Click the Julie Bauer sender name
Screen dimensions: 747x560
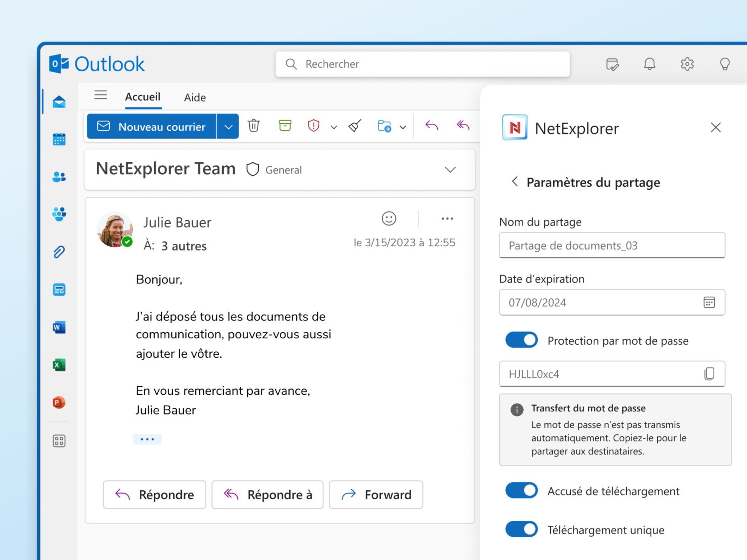click(177, 223)
